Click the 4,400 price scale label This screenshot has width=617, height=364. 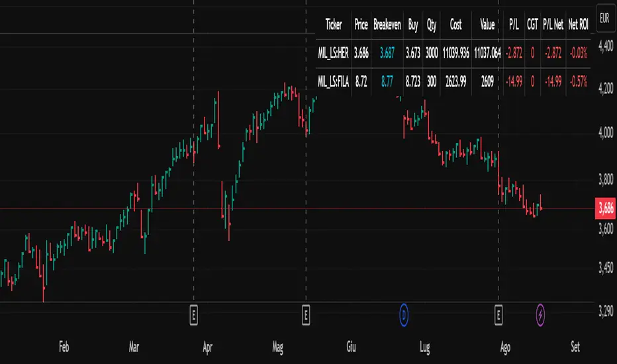pyautogui.click(x=606, y=46)
